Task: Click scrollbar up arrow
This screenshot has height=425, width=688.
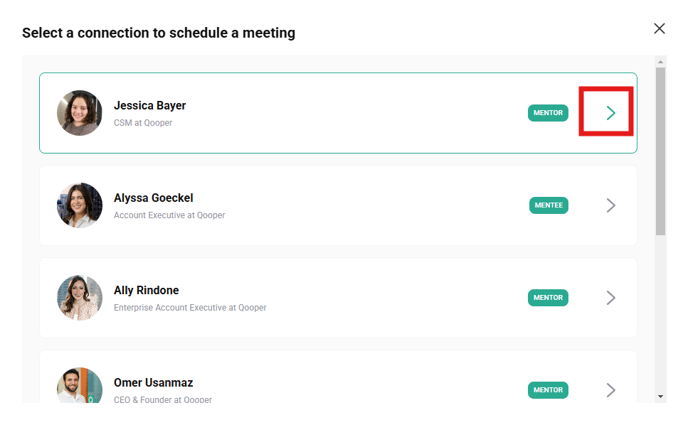Action: click(661, 62)
